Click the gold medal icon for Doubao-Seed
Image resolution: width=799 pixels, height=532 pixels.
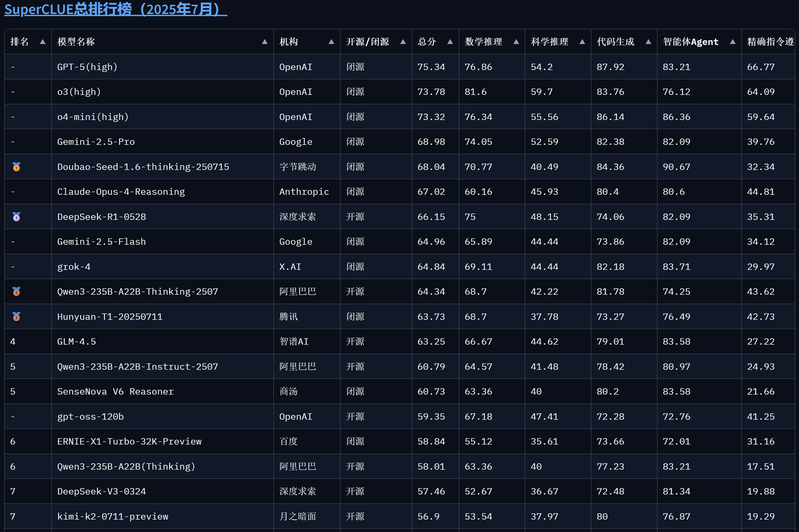point(16,166)
